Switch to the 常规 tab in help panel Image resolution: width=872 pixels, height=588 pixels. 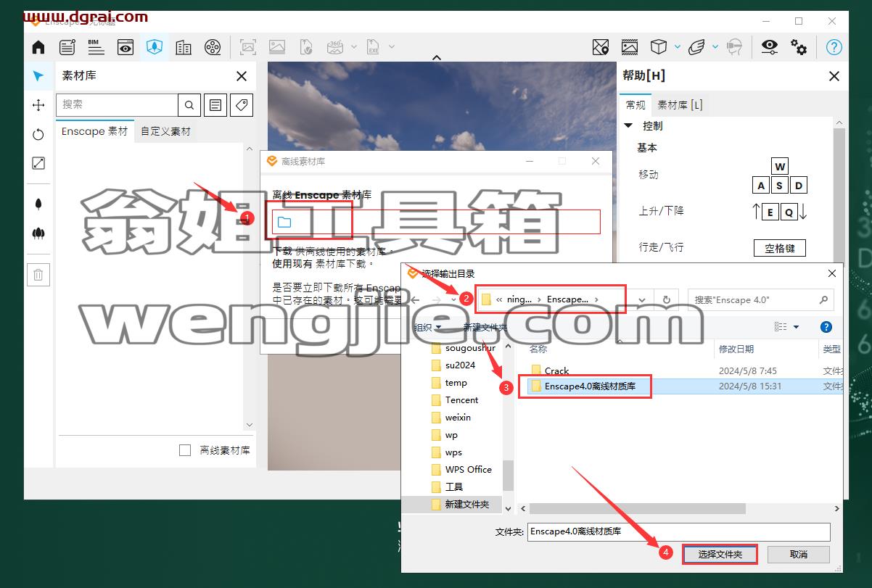coord(636,105)
